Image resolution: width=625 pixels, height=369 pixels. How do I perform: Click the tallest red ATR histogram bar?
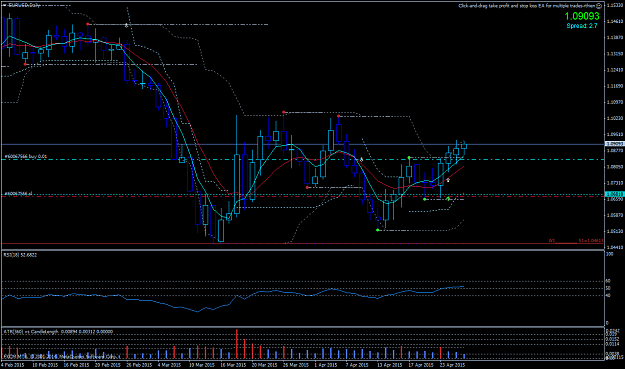[x=237, y=343]
